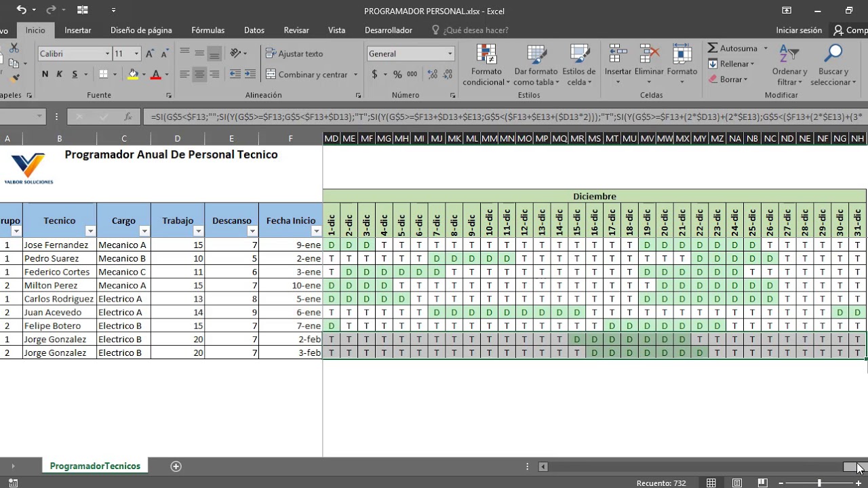Toggle align text left
The height and width of the screenshot is (488, 868).
184,75
